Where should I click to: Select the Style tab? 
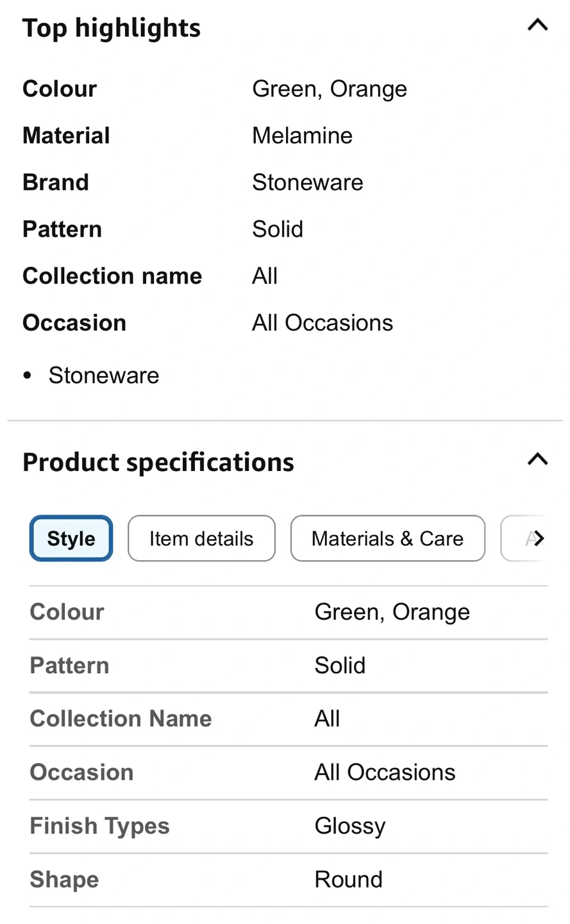coord(71,538)
